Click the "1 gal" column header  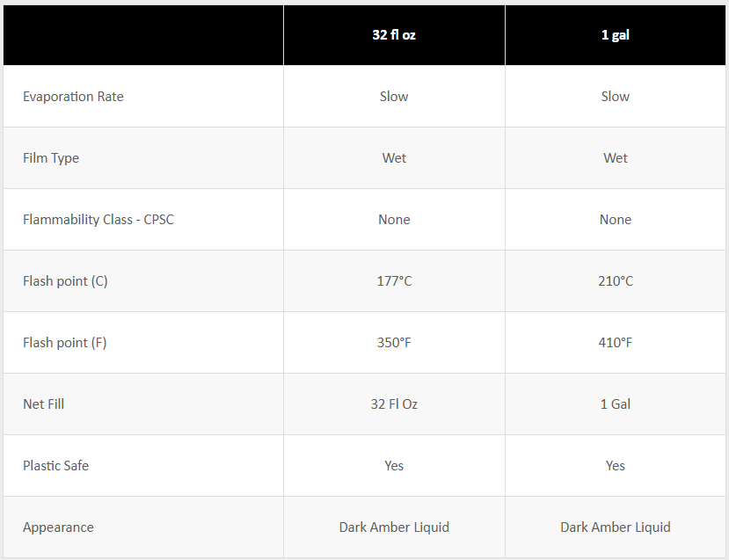click(x=616, y=35)
